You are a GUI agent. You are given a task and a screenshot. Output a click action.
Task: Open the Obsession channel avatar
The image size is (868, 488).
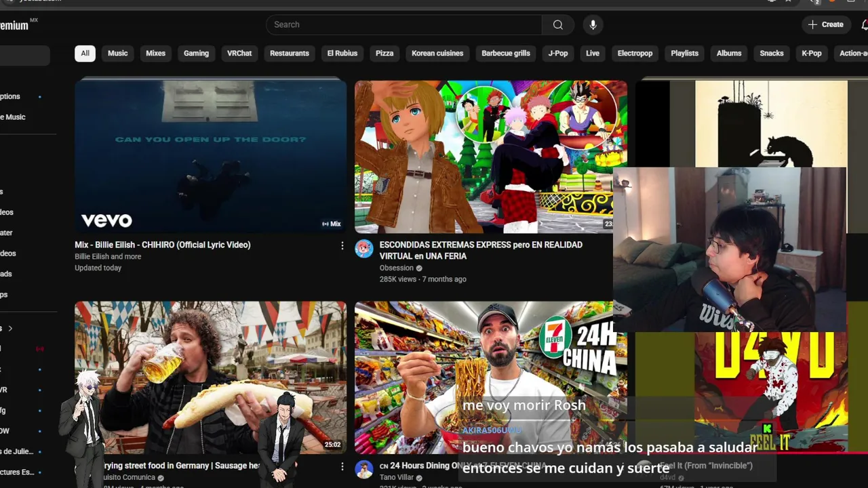[x=364, y=249]
